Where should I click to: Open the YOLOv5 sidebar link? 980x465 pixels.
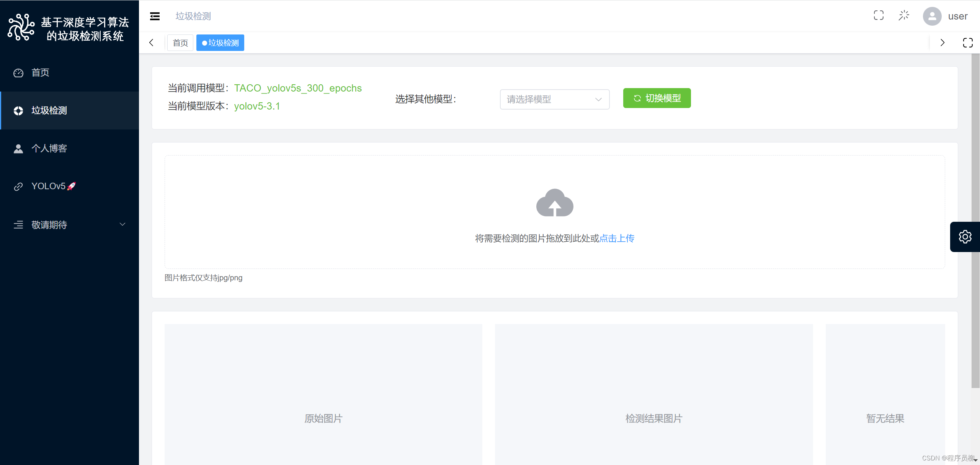click(69, 186)
